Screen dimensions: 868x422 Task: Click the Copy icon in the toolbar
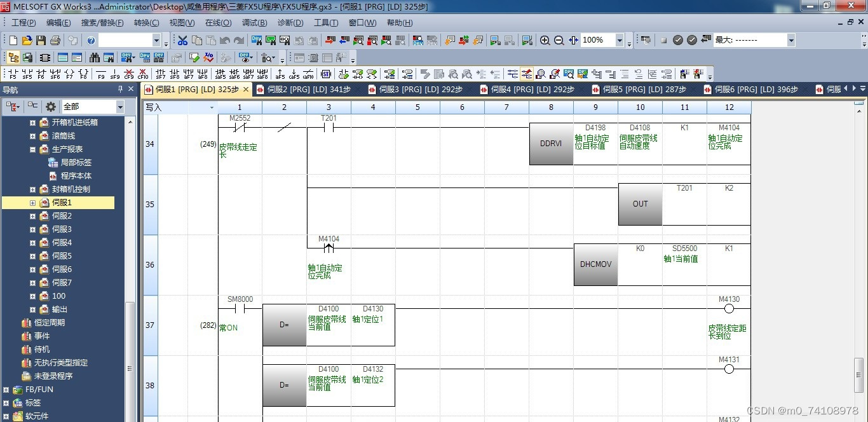point(196,40)
